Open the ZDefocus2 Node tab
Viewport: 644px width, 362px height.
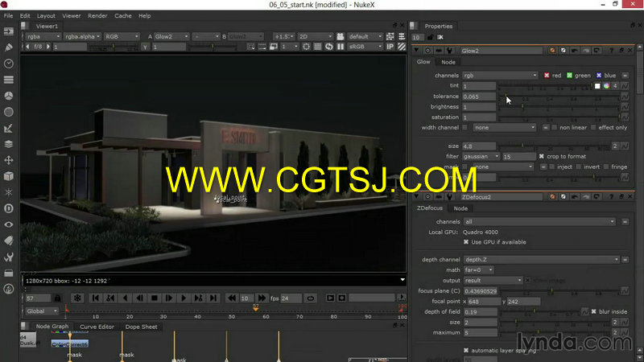click(460, 208)
